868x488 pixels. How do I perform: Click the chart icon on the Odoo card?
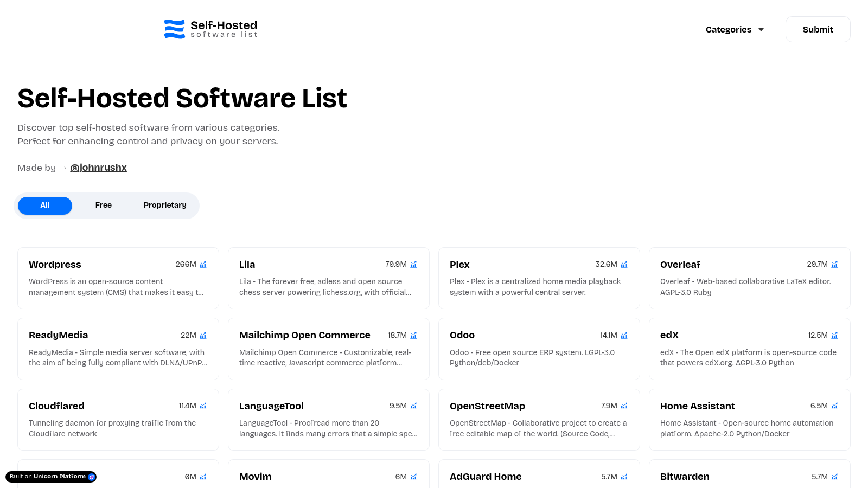tap(624, 336)
